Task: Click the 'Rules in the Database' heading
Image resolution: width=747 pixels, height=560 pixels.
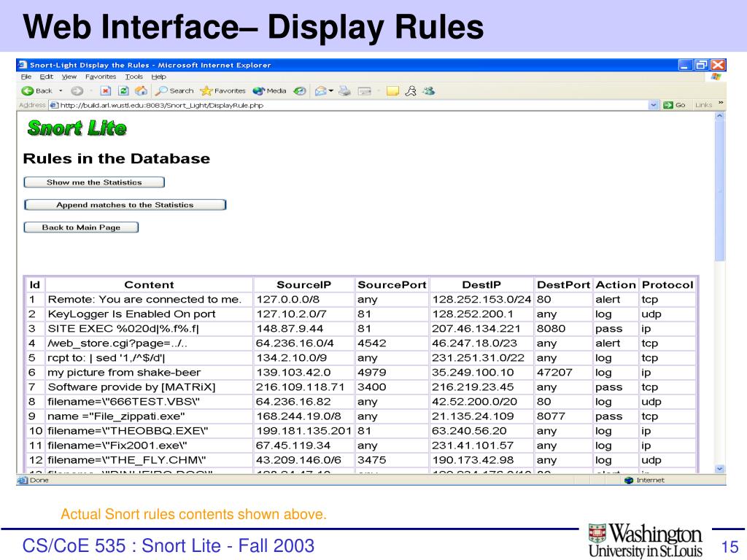Action: pyautogui.click(x=117, y=158)
